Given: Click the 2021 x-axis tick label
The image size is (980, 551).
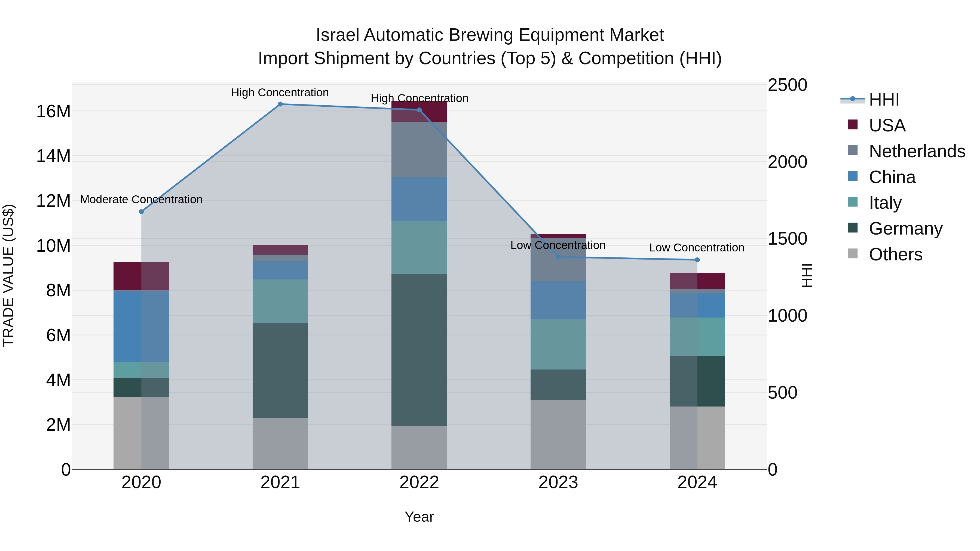Looking at the screenshot, I should 280,482.
